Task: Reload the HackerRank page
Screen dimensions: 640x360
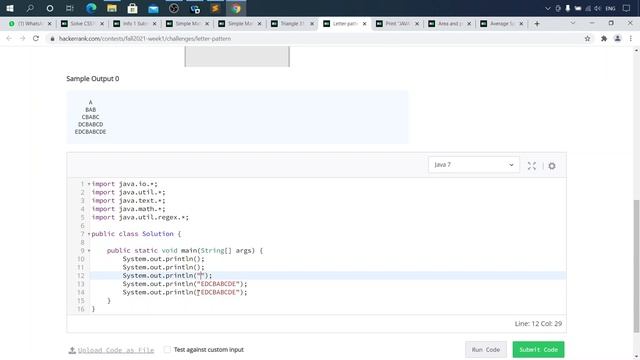Action: coord(36,38)
